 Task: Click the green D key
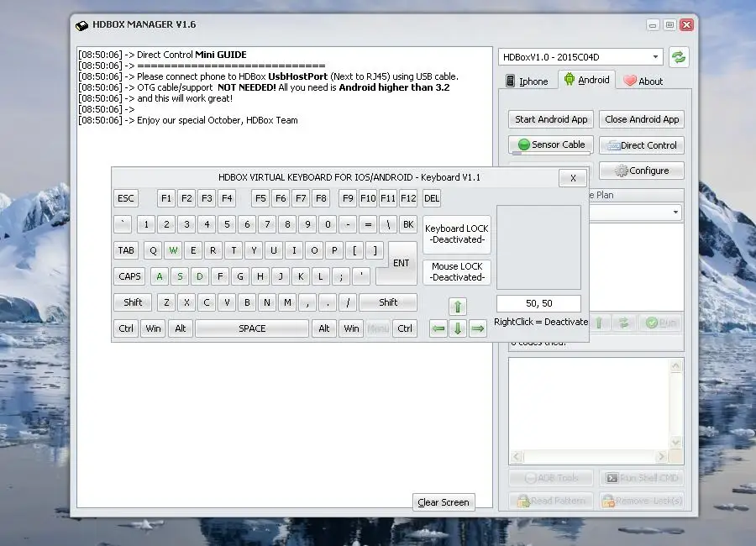coord(200,276)
